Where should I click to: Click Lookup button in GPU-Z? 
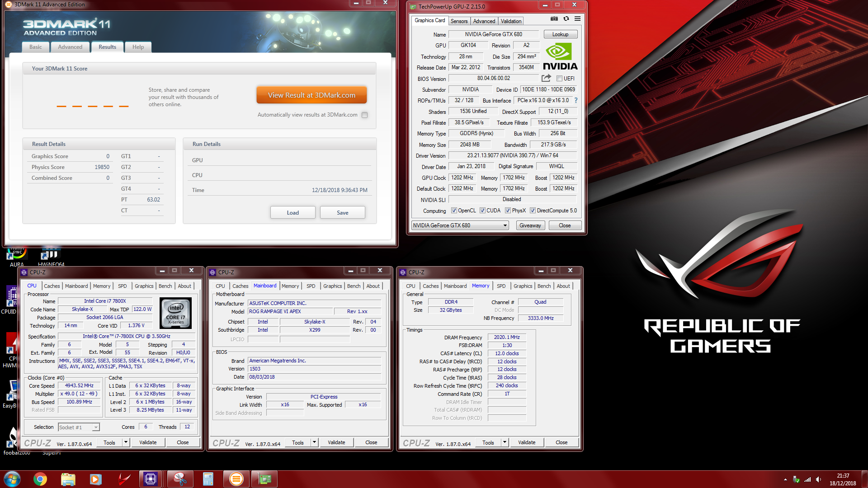[560, 34]
